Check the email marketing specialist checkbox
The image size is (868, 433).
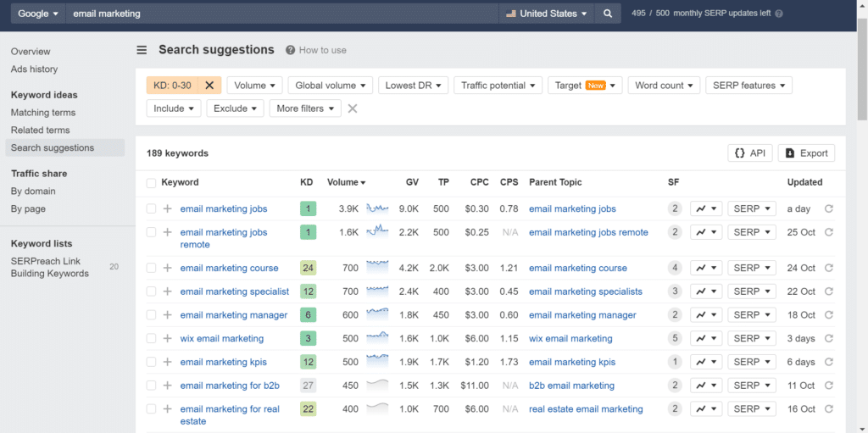pos(151,291)
